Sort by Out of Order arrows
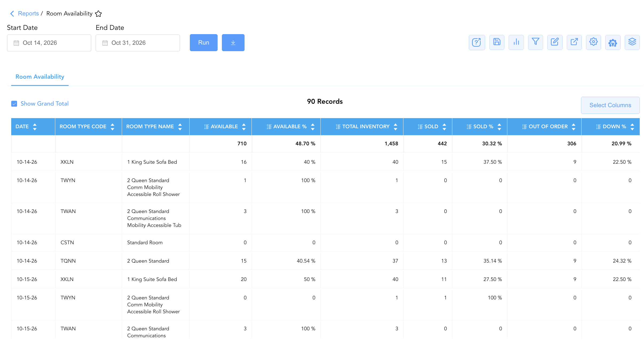Image resolution: width=644 pixels, height=345 pixels. pos(574,127)
